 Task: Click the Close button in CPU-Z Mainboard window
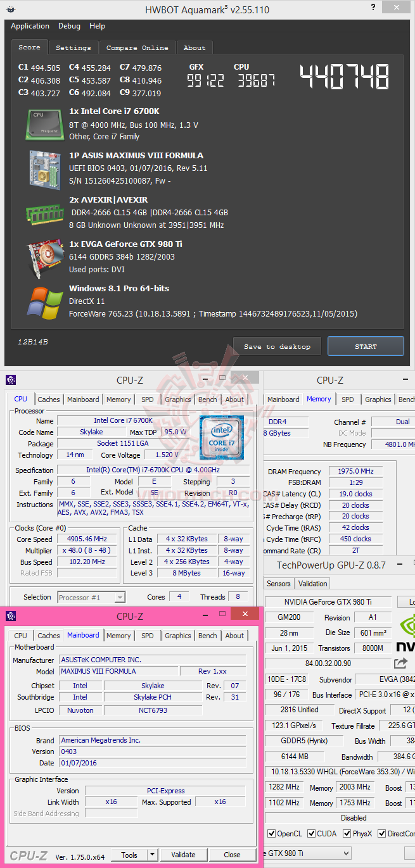[x=232, y=855]
